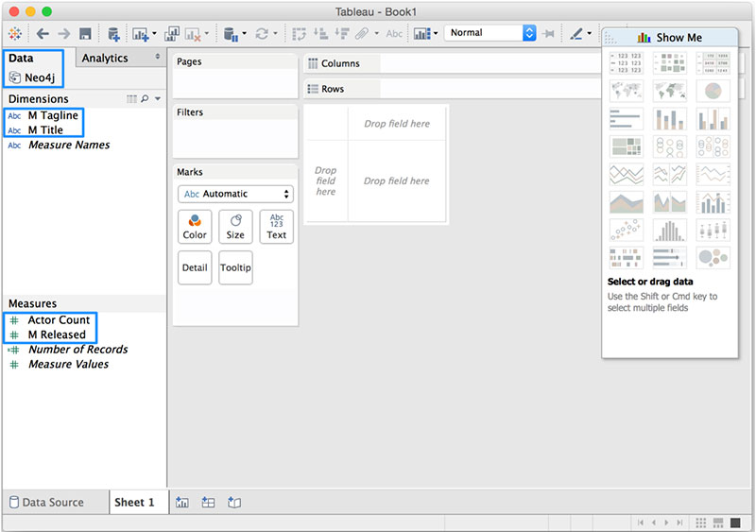
Task: Open Dimensions pane dropdown menu arrow
Action: coord(158,98)
